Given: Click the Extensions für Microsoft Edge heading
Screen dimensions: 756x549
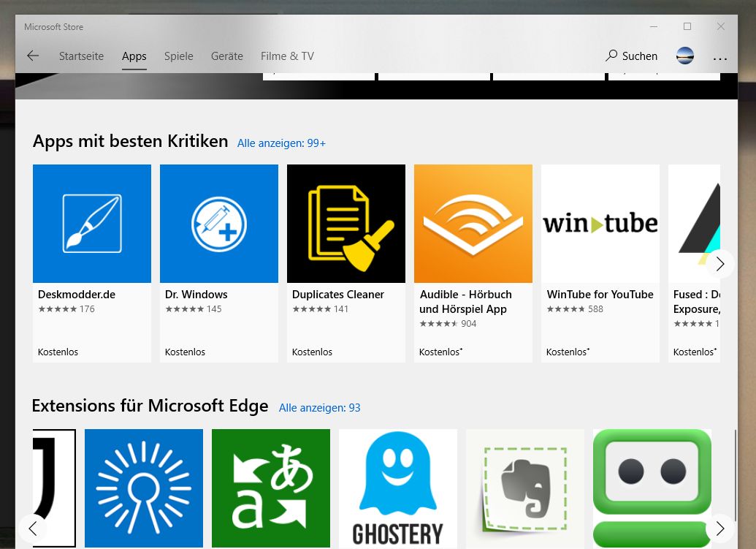Looking at the screenshot, I should pos(150,406).
